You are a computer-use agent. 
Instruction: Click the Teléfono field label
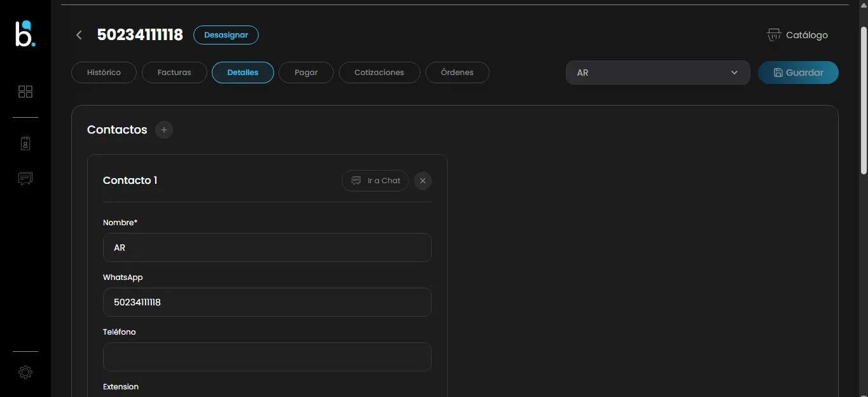click(120, 332)
